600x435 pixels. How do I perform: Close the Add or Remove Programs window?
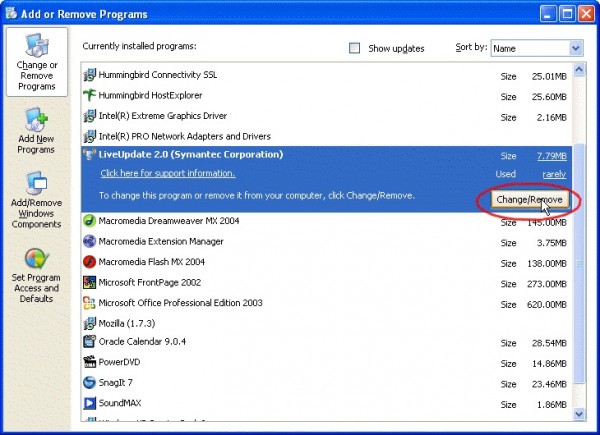pos(586,14)
